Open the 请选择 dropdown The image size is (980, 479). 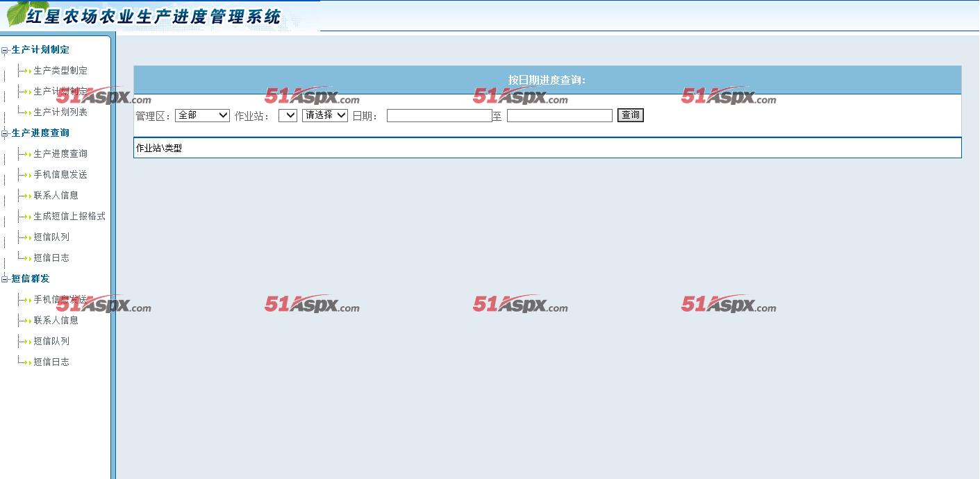click(325, 115)
